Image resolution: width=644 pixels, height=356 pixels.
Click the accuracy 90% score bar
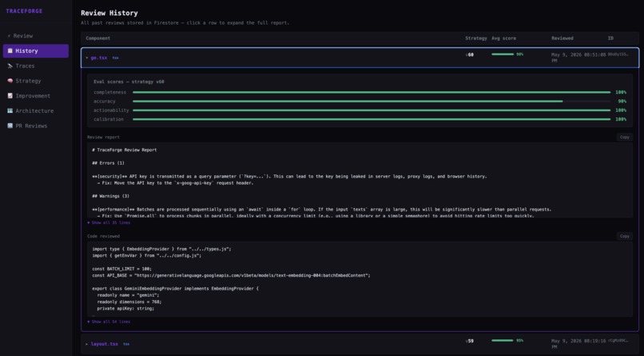point(372,101)
